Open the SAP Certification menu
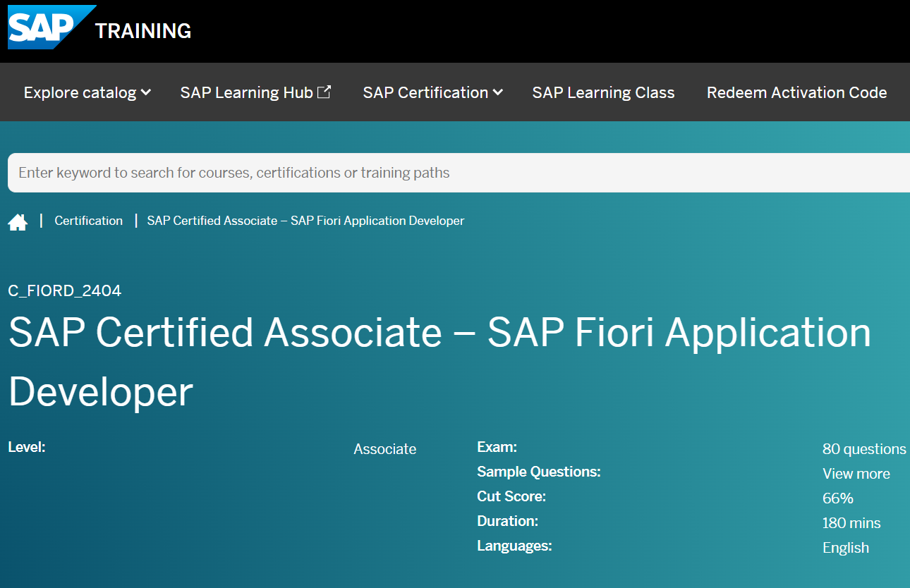This screenshot has height=588, width=910. pyautogui.click(x=432, y=92)
